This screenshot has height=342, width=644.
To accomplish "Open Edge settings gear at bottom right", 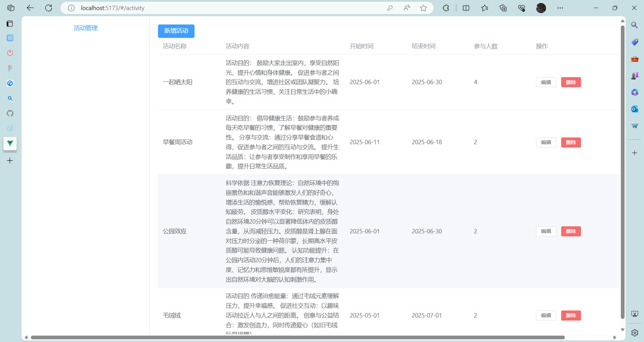I will pos(635,333).
